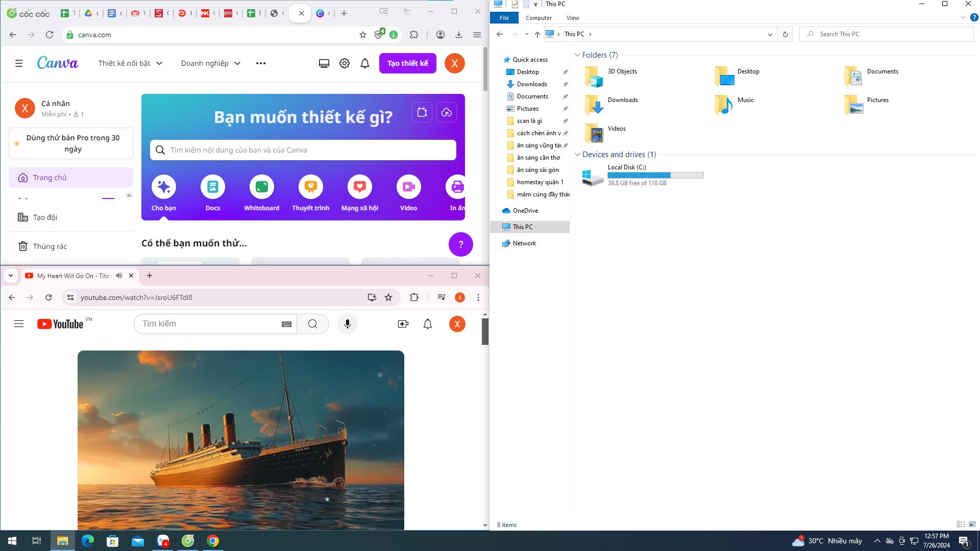The image size is (980, 551).
Task: Open recent locations dropdown in Explorer
Action: pyautogui.click(x=527, y=34)
